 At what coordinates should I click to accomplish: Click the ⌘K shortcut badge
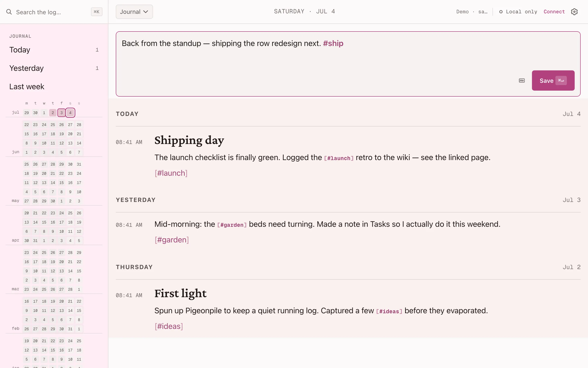[96, 12]
